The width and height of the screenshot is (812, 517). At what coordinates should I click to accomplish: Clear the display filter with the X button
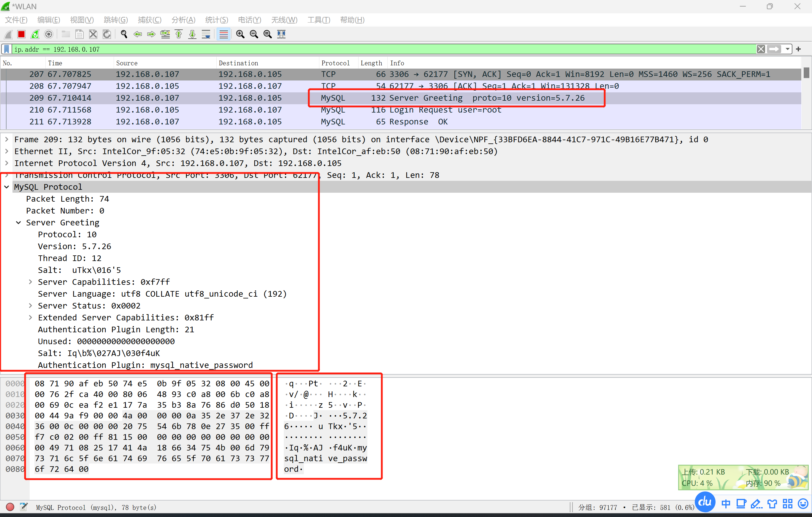(x=760, y=49)
